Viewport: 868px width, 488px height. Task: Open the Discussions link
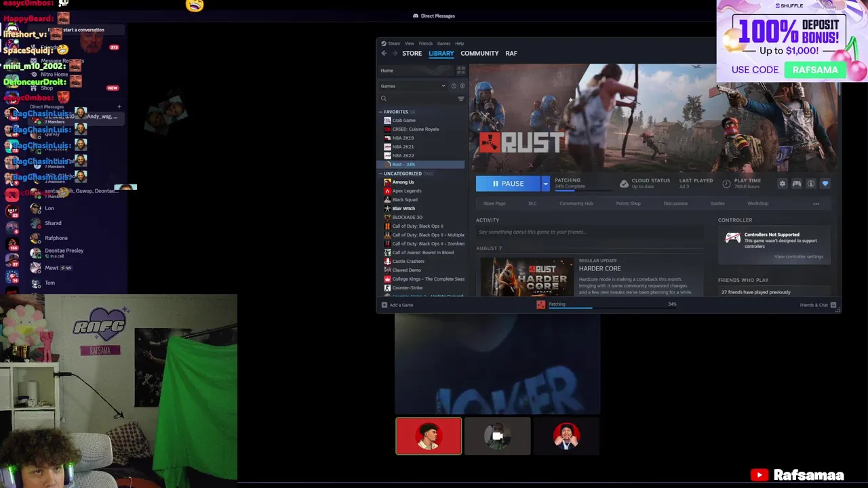tap(675, 203)
